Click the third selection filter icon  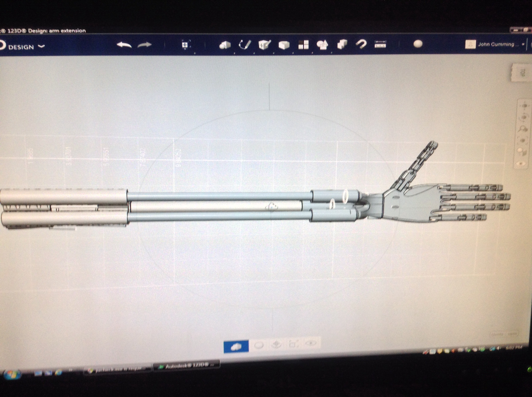pyautogui.click(x=277, y=345)
